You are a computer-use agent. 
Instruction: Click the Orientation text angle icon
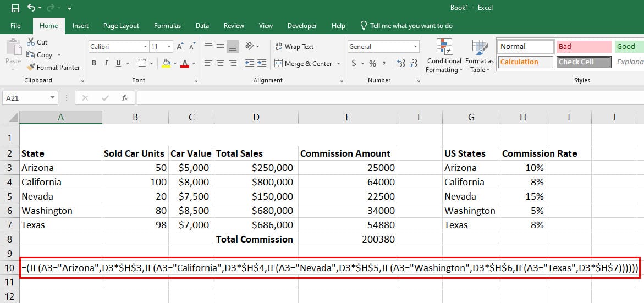tap(250, 46)
